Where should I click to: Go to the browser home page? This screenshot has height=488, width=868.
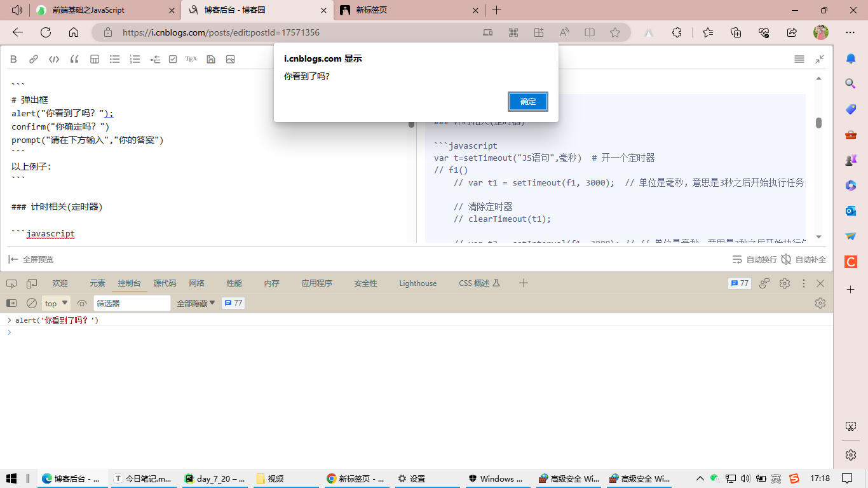click(74, 32)
